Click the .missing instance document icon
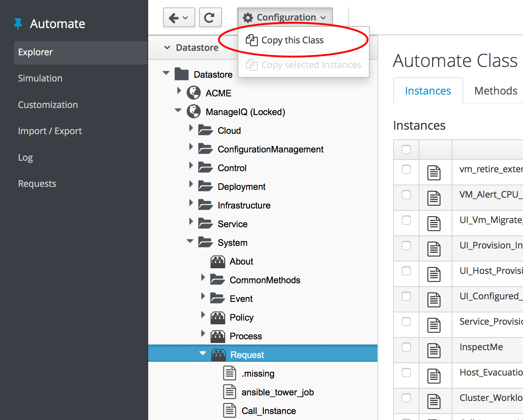This screenshot has height=420, width=523. tap(230, 373)
